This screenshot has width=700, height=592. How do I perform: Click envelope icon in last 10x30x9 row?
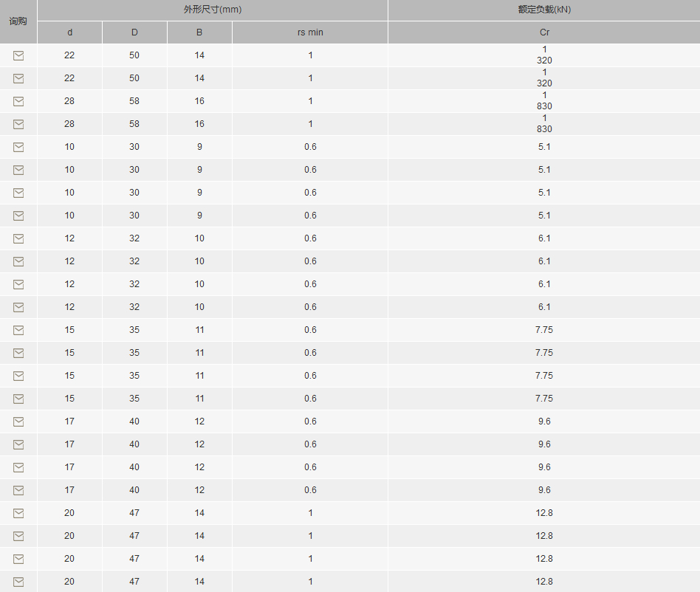tap(18, 216)
